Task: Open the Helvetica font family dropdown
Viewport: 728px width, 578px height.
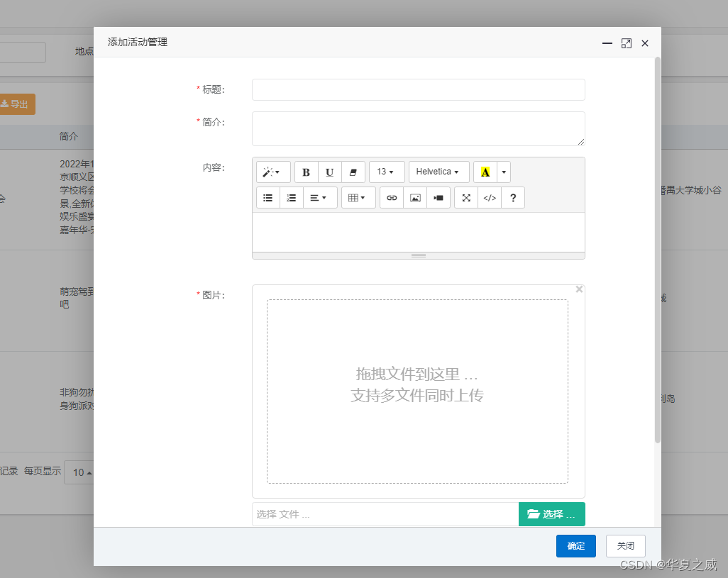Action: (439, 172)
